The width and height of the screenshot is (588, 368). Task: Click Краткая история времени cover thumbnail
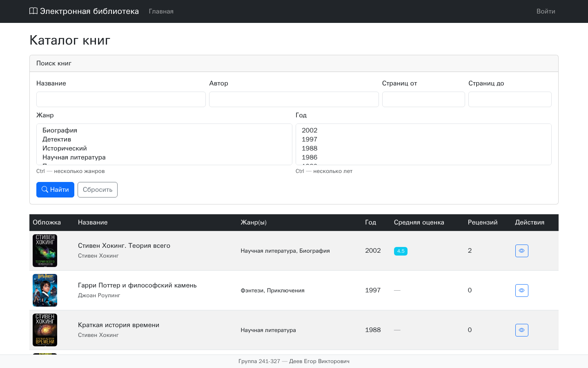(x=45, y=330)
